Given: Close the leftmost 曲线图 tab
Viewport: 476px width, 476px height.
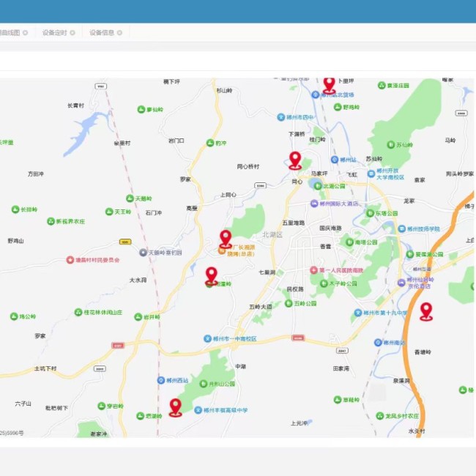Looking at the screenshot, I should point(25,33).
